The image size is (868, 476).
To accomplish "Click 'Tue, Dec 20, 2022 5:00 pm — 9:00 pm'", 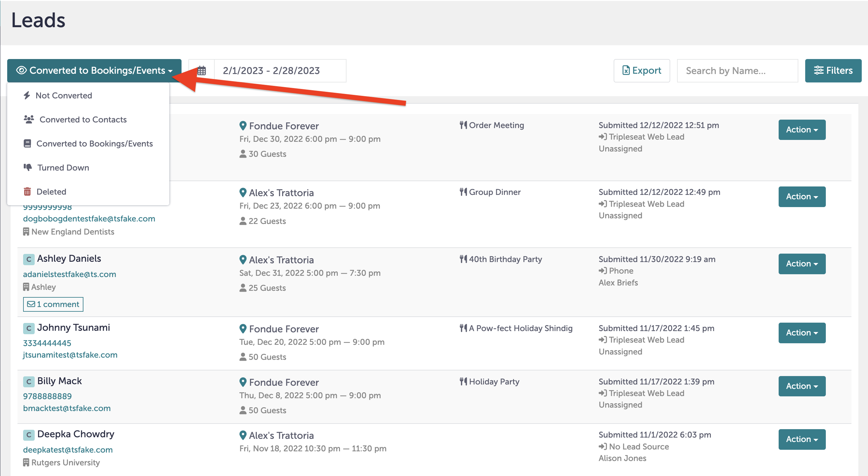I will 312,342.
